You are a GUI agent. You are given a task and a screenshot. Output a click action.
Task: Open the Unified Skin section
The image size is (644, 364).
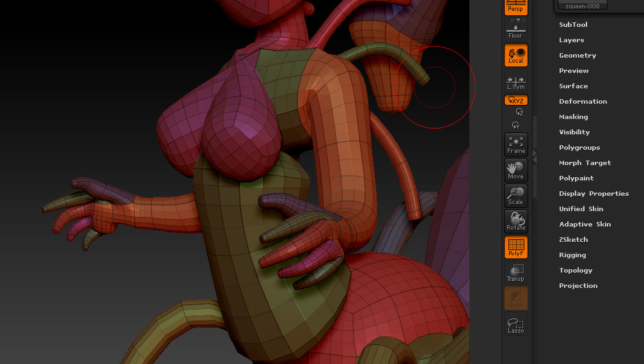[581, 209]
